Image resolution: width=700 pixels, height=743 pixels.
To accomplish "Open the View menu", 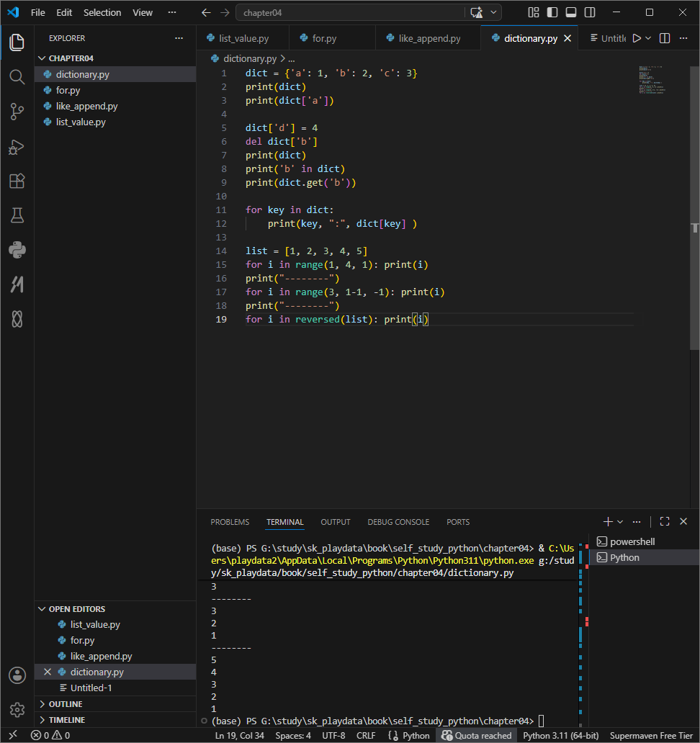I will (x=142, y=13).
